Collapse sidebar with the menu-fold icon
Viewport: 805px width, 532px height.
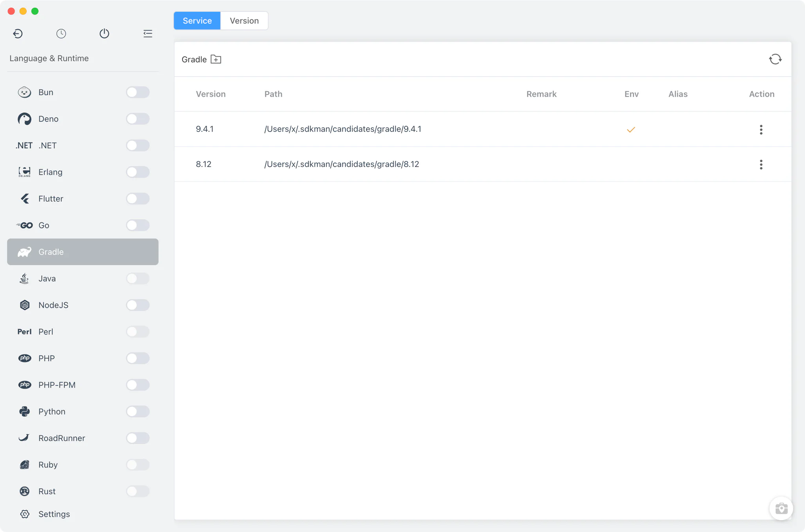click(x=148, y=33)
